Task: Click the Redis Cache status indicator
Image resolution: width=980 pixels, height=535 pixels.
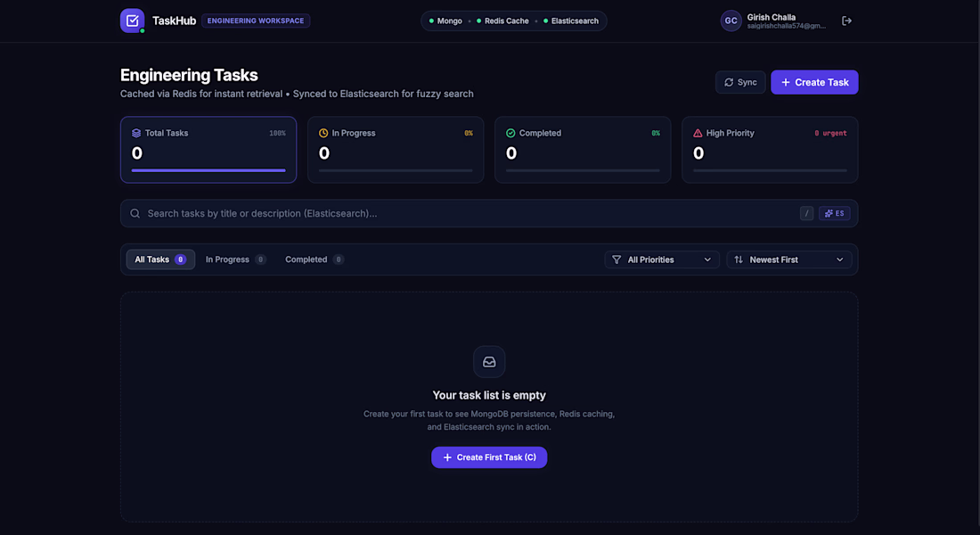Action: coord(502,21)
